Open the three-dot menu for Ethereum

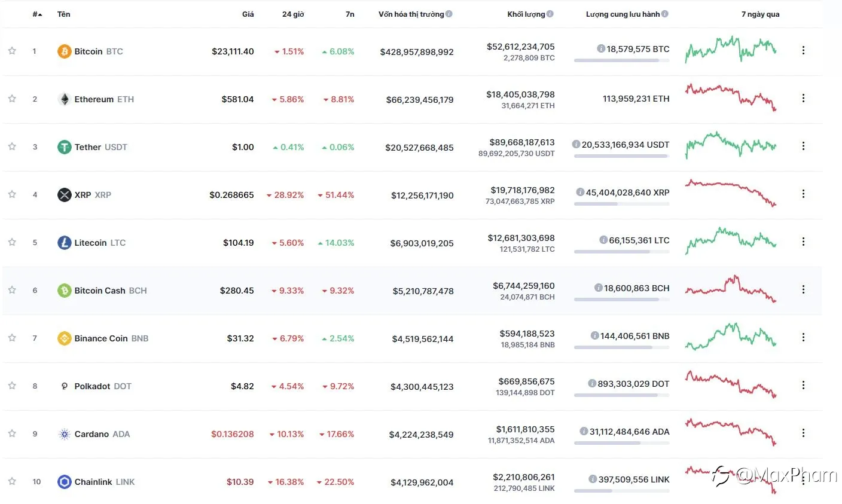click(803, 98)
